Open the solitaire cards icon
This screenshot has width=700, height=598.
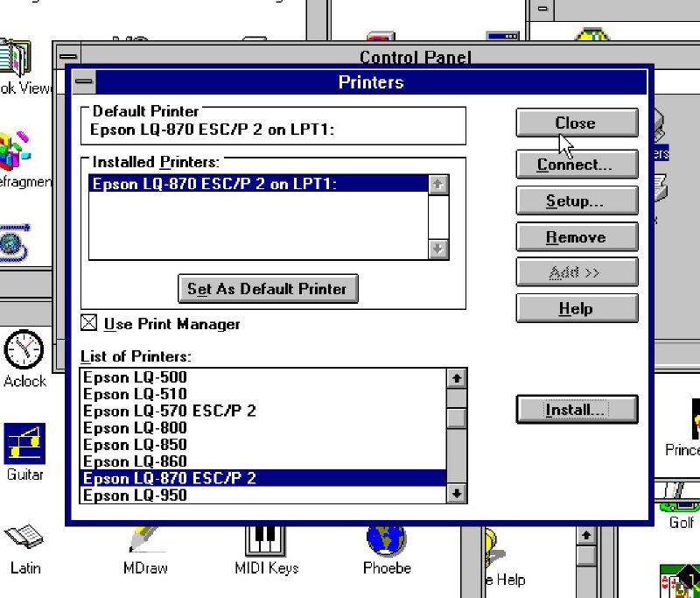(680, 580)
